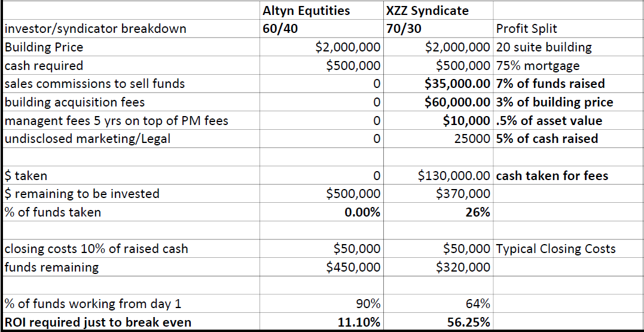
Task: Click the 75% mortgage note cell
Action: (x=538, y=66)
